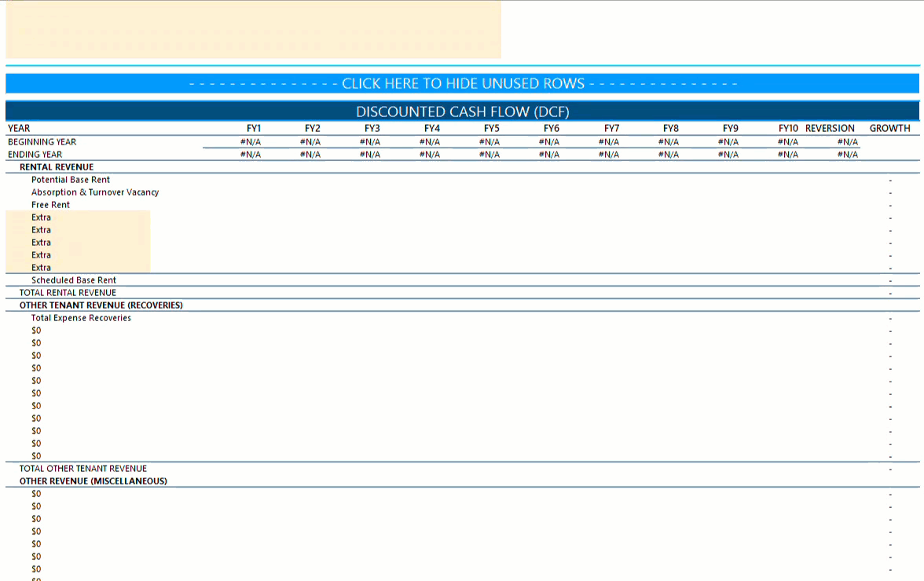Select the FY7 column header

[611, 128]
